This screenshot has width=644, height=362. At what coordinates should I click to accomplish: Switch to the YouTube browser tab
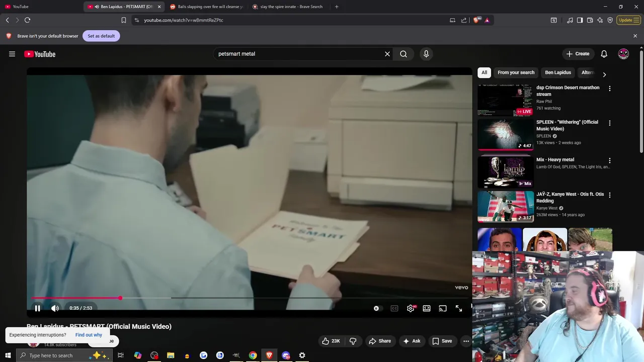(x=41, y=7)
